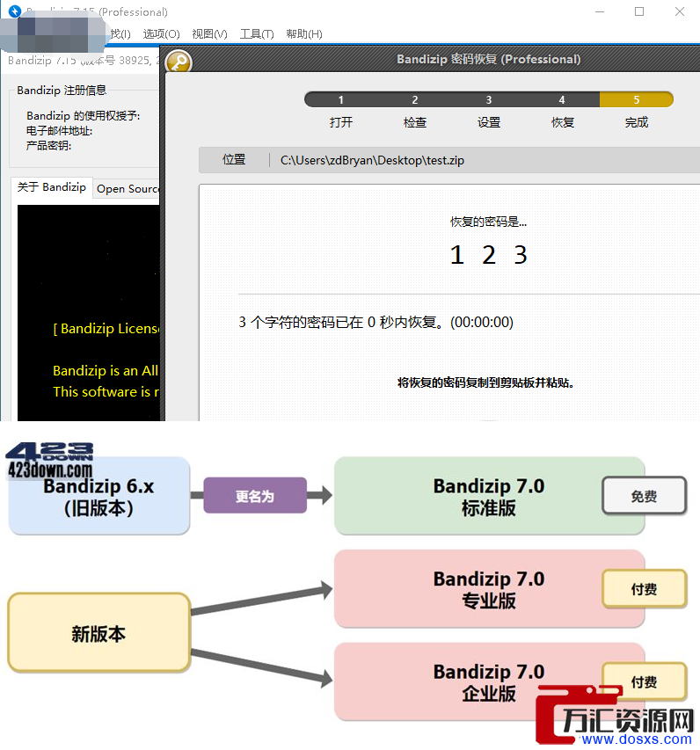Click the 3 个字符的密码已在 0 秒内恢复 message
This screenshot has height=750, width=700.
tap(376, 323)
